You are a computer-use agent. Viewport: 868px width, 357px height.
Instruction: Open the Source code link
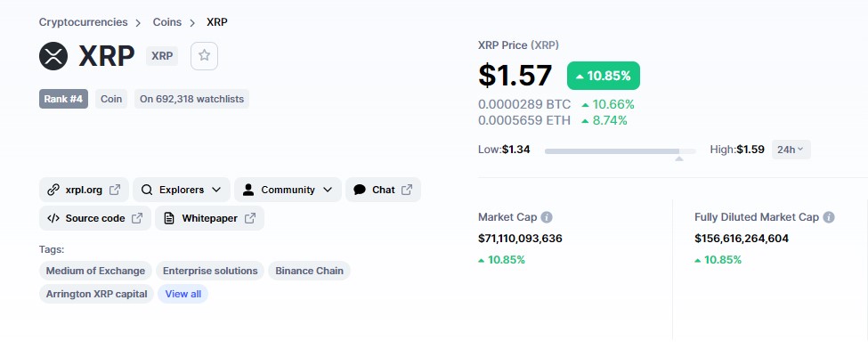(x=95, y=218)
